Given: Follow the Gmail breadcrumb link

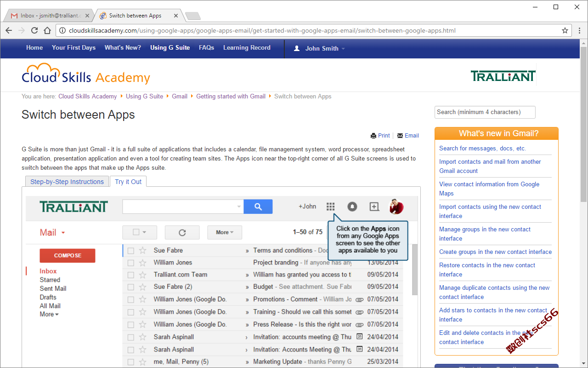Looking at the screenshot, I should click(x=180, y=96).
